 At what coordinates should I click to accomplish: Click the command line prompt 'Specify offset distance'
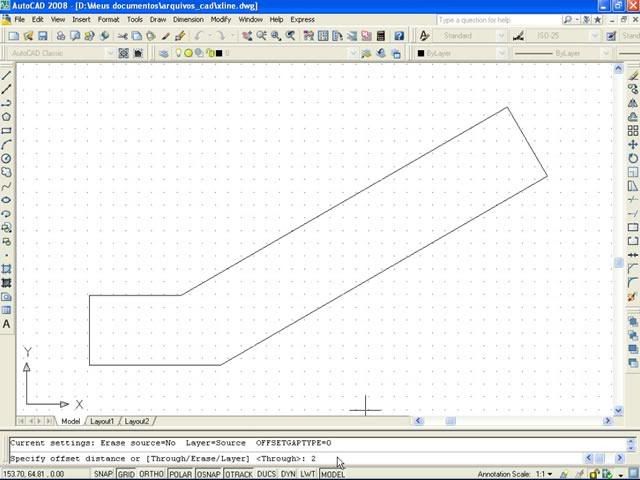pyautogui.click(x=162, y=458)
